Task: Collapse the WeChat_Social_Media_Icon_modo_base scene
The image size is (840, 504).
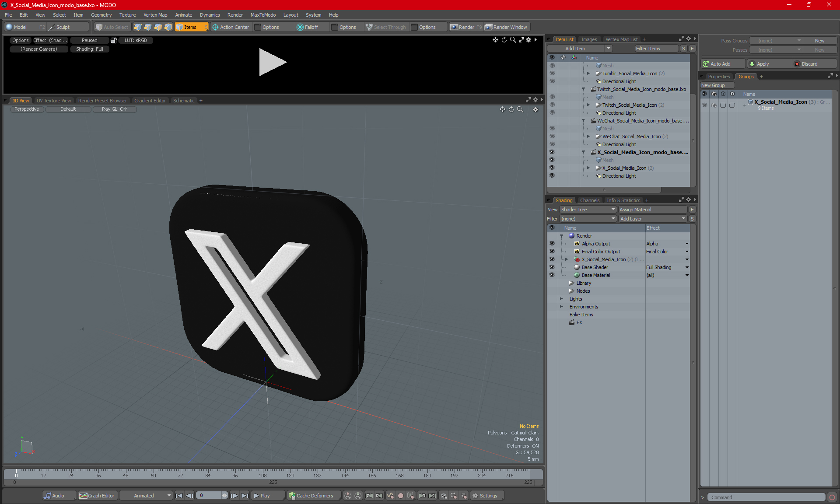Action: 583,121
